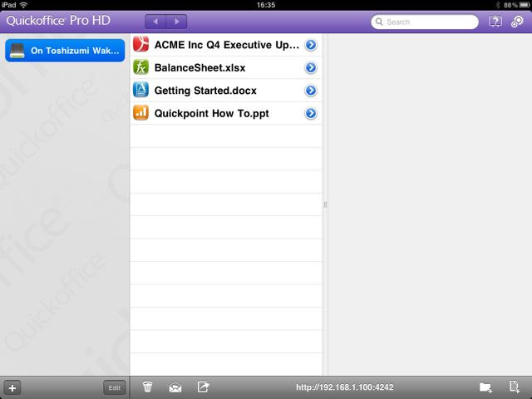Add a new account with plus button
Viewport: 532px width, 399px height.
[12, 387]
